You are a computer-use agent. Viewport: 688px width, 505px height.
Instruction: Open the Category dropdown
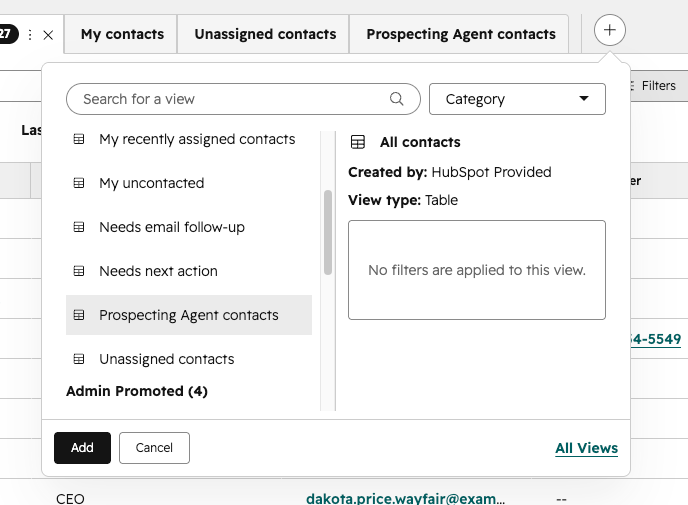(x=517, y=99)
